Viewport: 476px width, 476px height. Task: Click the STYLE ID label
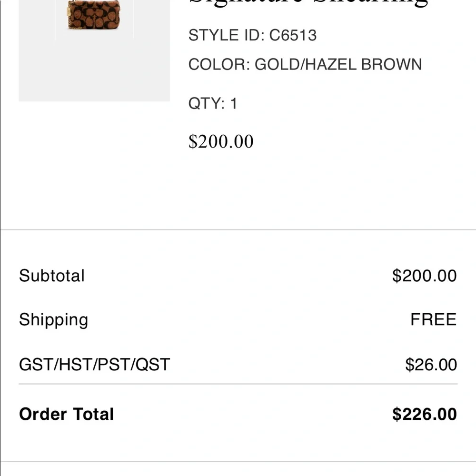[x=226, y=36]
